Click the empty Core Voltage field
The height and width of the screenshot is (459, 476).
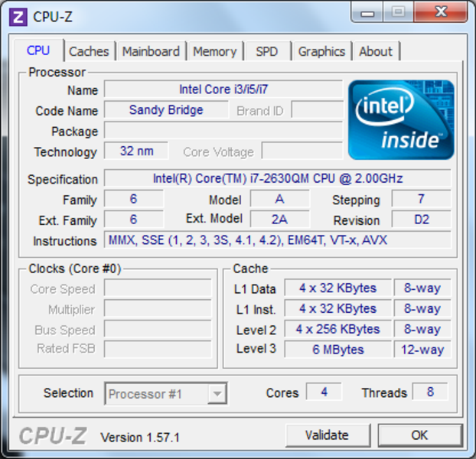tap(302, 151)
